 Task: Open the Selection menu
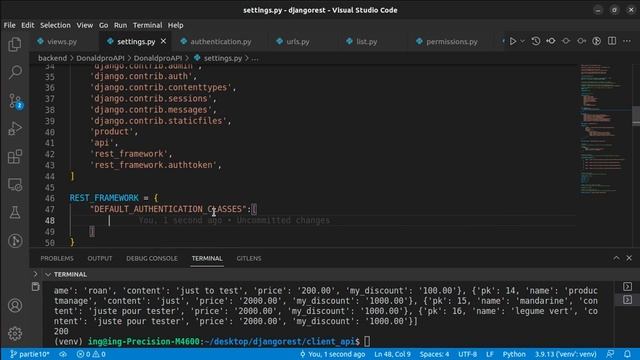[55, 25]
